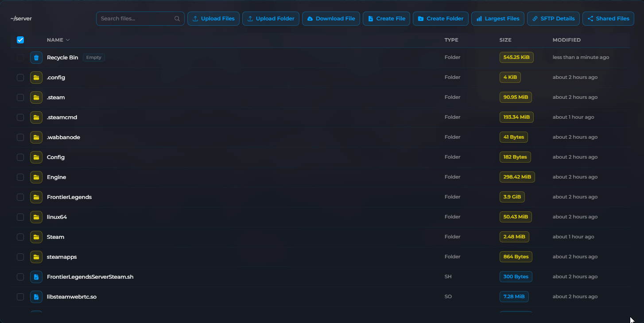Click the SIZE column header
The height and width of the screenshot is (323, 644).
[x=505, y=40]
